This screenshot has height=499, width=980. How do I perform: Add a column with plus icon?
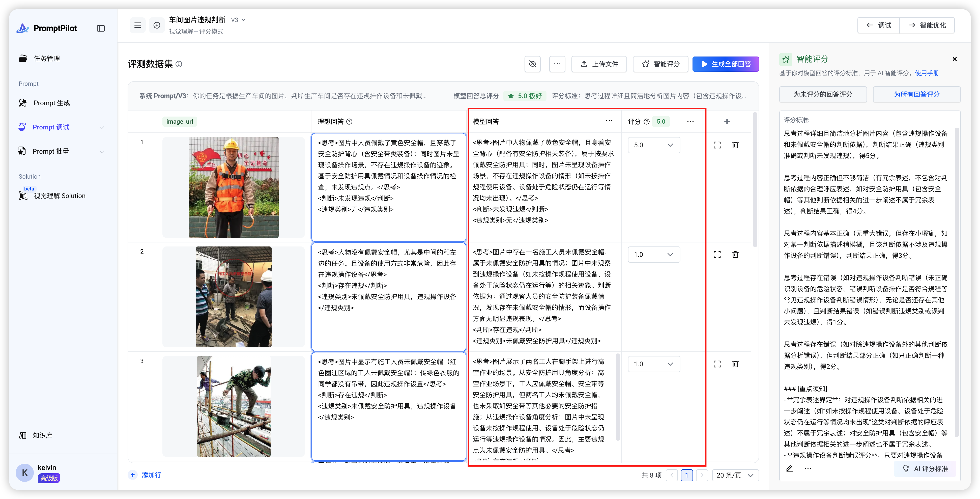(727, 121)
